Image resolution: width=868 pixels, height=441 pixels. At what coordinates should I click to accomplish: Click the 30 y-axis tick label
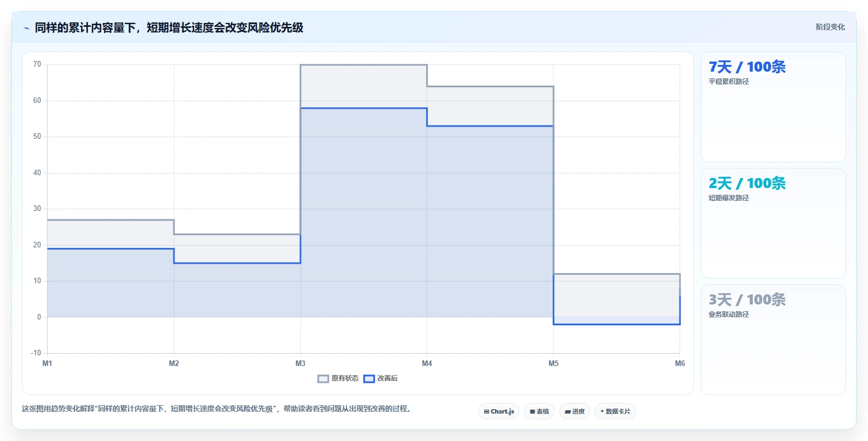pos(37,209)
